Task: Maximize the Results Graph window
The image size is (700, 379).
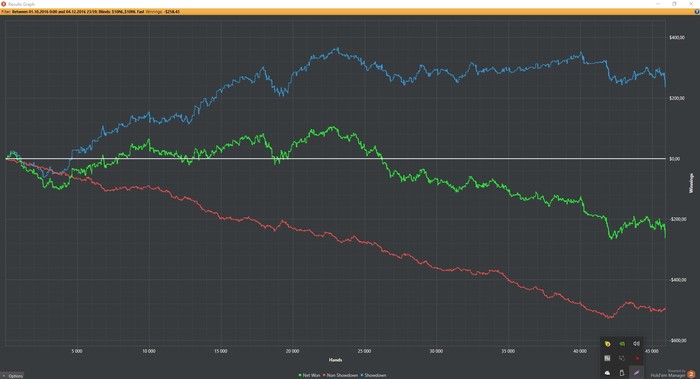Action: click(x=674, y=4)
